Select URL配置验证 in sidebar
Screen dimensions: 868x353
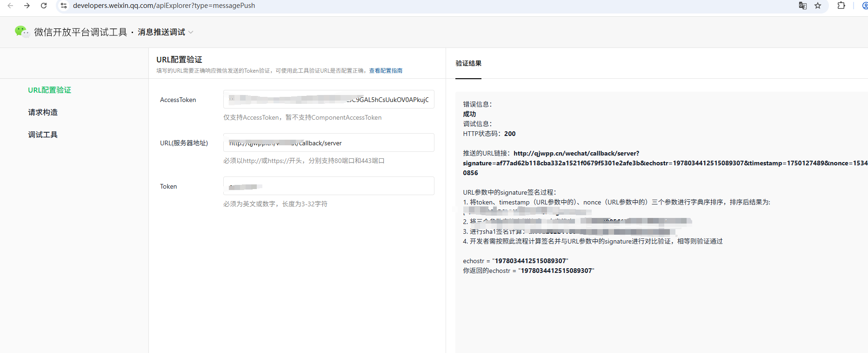click(x=49, y=90)
